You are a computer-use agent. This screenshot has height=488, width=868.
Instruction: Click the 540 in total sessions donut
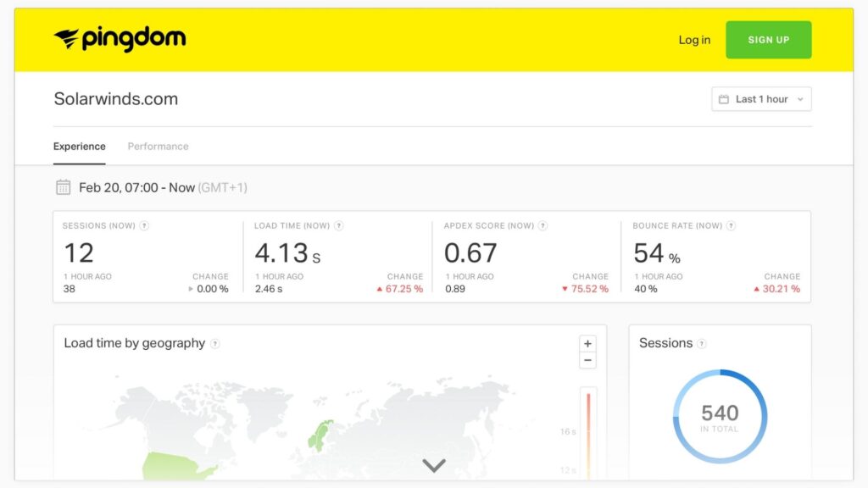(x=720, y=416)
